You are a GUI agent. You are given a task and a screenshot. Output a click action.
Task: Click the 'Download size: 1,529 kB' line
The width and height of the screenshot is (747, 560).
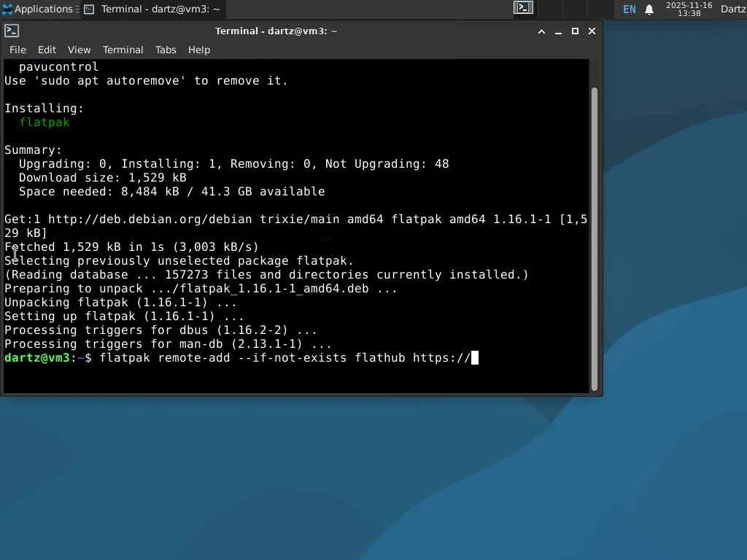pos(102,178)
